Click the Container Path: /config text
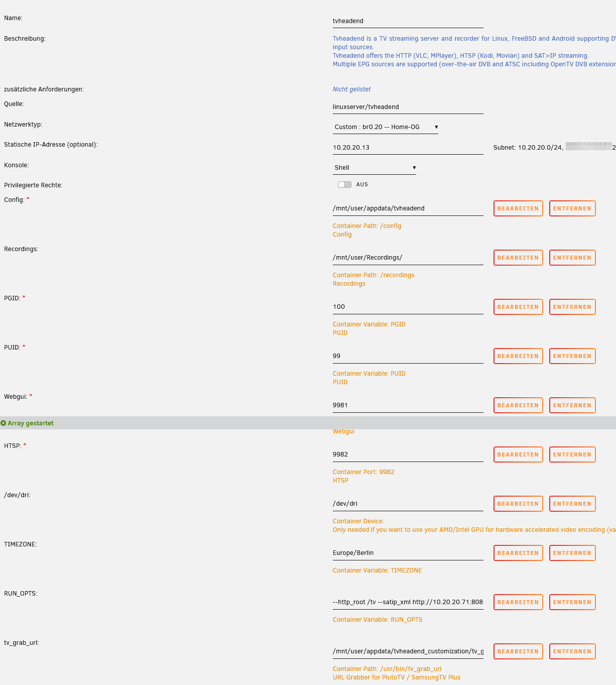The height and width of the screenshot is (685, 616). [x=367, y=226]
